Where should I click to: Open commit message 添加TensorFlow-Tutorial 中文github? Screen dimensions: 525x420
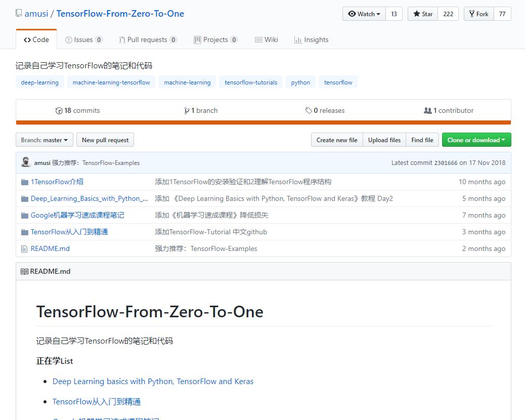pyautogui.click(x=211, y=232)
